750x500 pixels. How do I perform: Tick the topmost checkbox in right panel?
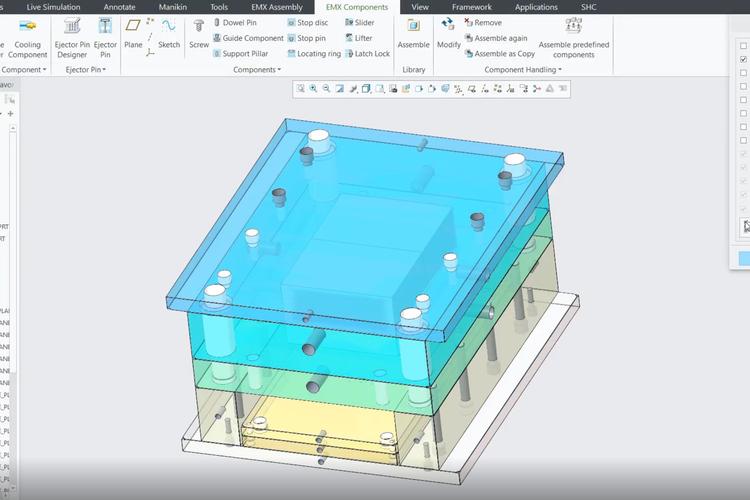tap(743, 46)
